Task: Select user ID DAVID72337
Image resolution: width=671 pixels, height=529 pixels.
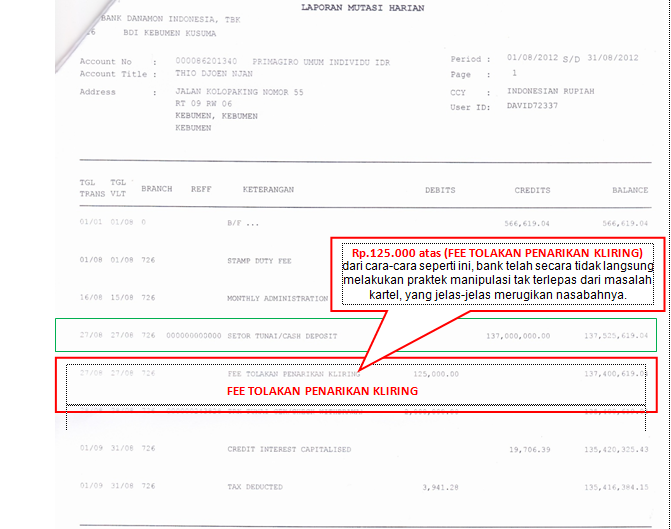Action: coord(532,106)
